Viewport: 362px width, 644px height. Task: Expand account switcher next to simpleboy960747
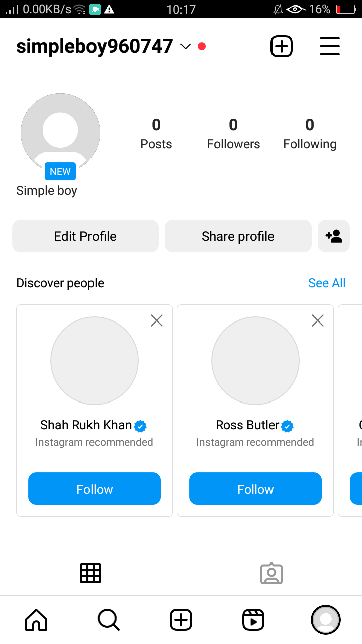coord(186,47)
